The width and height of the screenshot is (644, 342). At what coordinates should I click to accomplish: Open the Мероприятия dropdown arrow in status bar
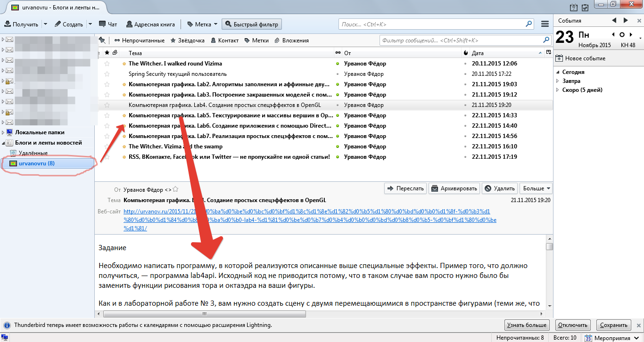[x=637, y=338]
